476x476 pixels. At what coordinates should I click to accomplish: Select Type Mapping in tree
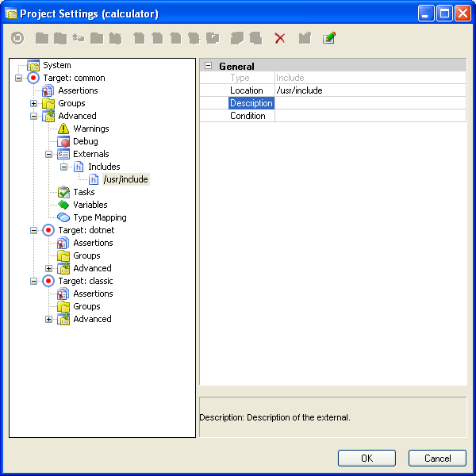tap(99, 217)
